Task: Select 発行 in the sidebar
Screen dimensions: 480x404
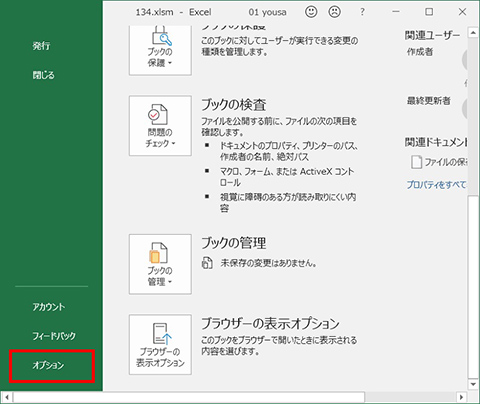Action: tap(41, 46)
